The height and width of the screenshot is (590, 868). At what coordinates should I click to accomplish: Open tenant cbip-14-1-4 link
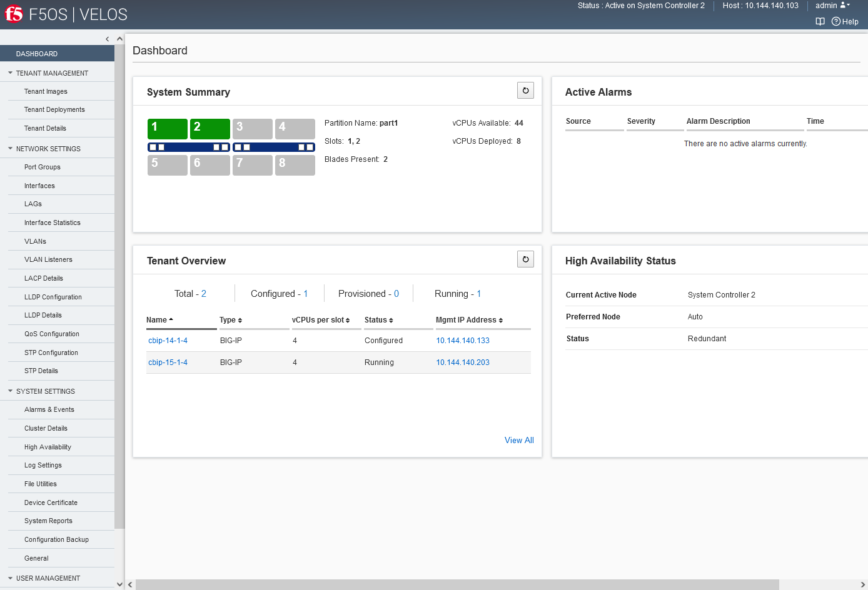coord(168,341)
